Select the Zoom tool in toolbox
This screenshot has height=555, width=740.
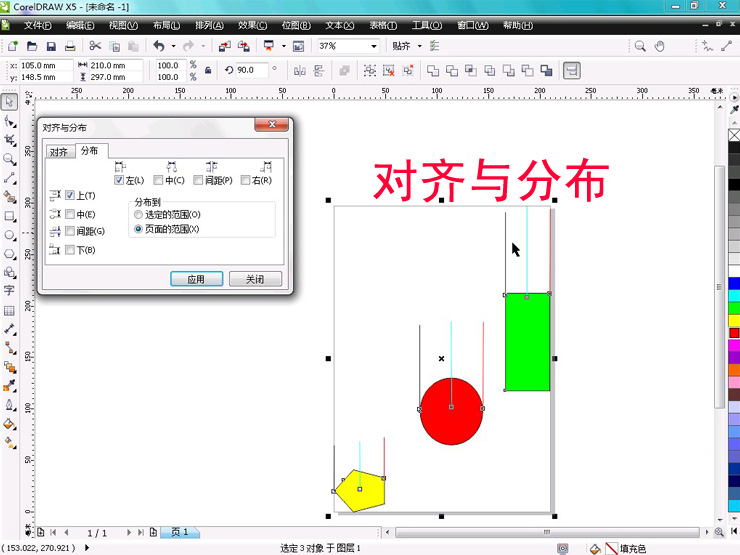coord(9,159)
